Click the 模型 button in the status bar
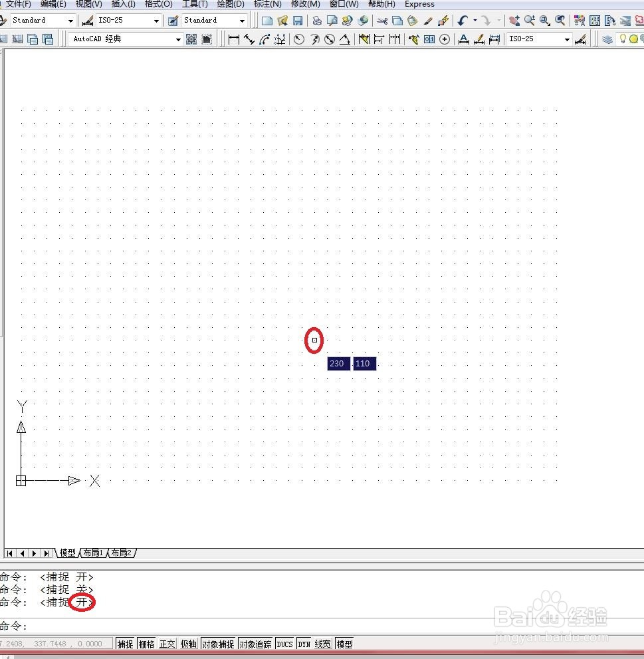The height and width of the screenshot is (659, 644). pos(344,644)
